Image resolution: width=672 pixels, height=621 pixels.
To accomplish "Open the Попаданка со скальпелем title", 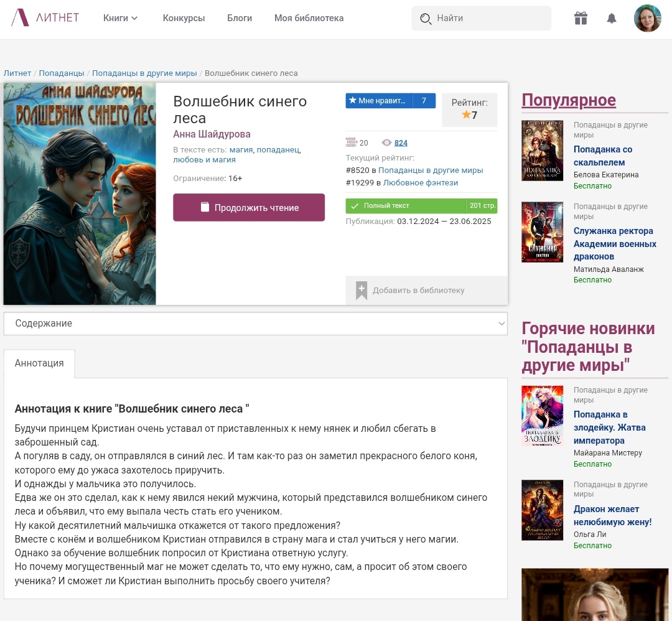I will coord(602,156).
